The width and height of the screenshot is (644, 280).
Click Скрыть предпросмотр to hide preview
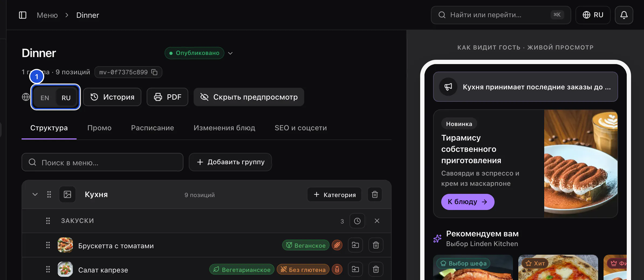coord(249,97)
